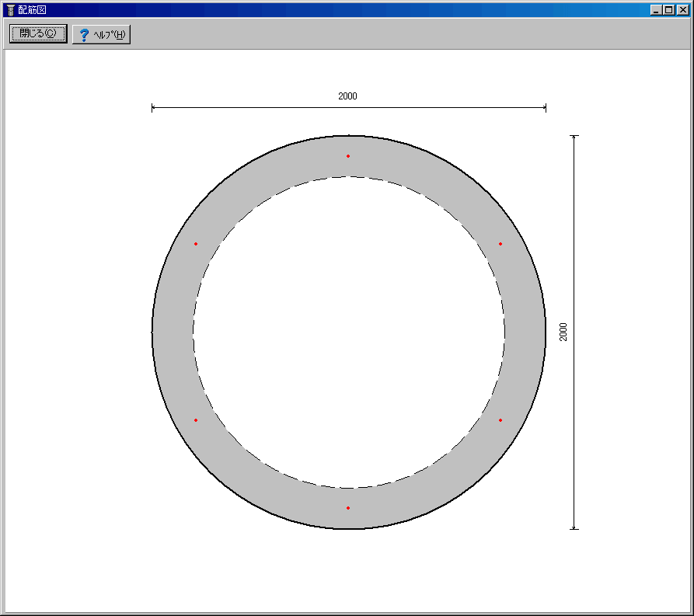The height and width of the screenshot is (616, 694).
Task: Select the lower-left red rebar point
Action: point(196,420)
